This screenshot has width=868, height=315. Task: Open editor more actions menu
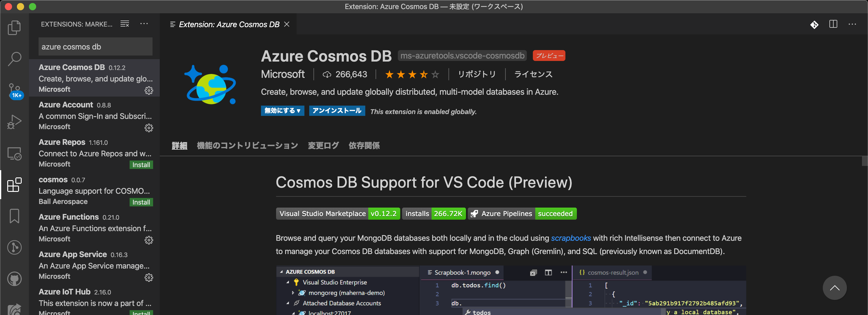(x=852, y=24)
